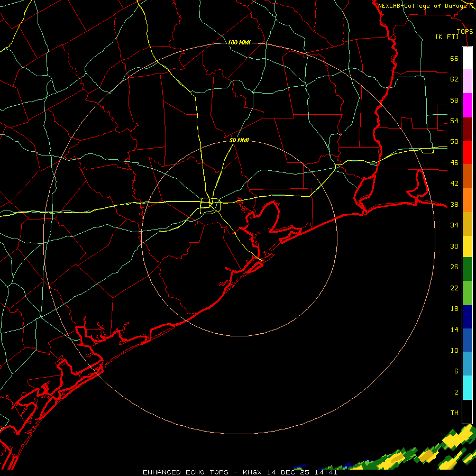Click the dark orange 46 kft swatch
Image resolution: width=476 pixels, height=476 pixels.
pyautogui.click(x=467, y=176)
